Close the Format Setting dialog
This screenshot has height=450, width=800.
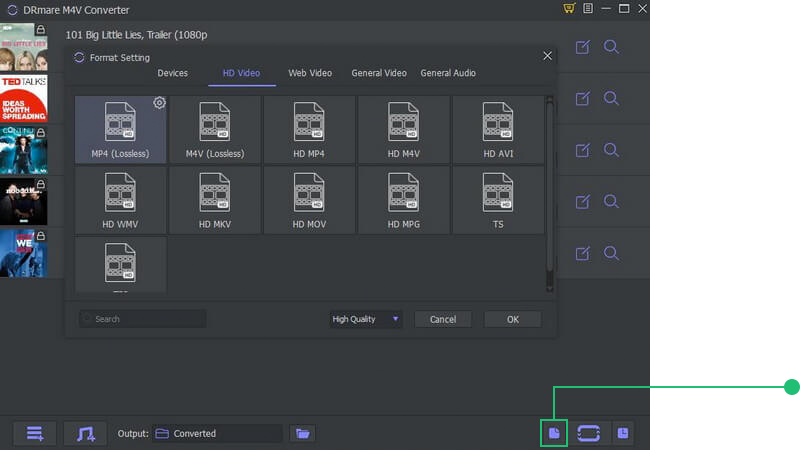pyautogui.click(x=547, y=56)
